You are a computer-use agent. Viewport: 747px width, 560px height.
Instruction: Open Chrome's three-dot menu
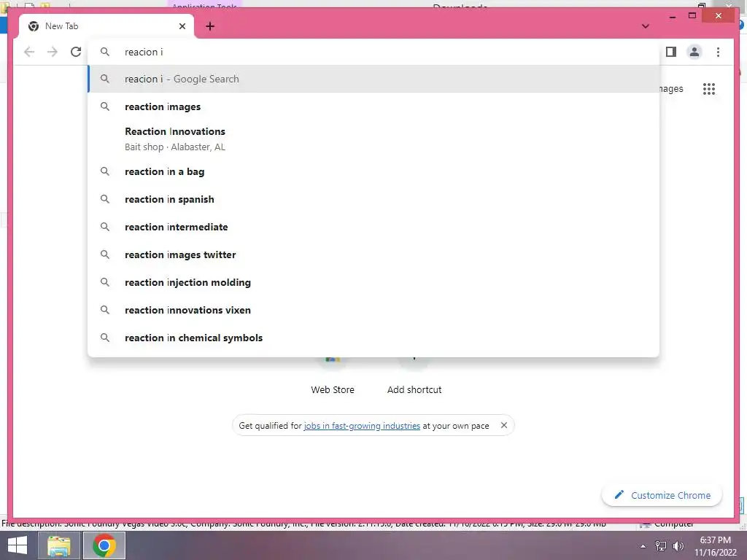[x=718, y=52]
